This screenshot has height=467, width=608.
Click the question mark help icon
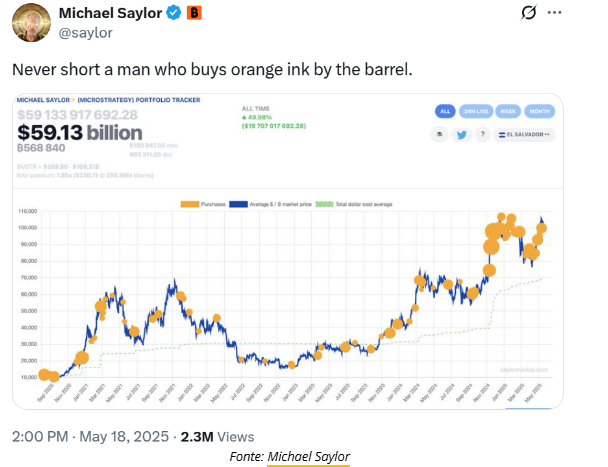coord(483,135)
